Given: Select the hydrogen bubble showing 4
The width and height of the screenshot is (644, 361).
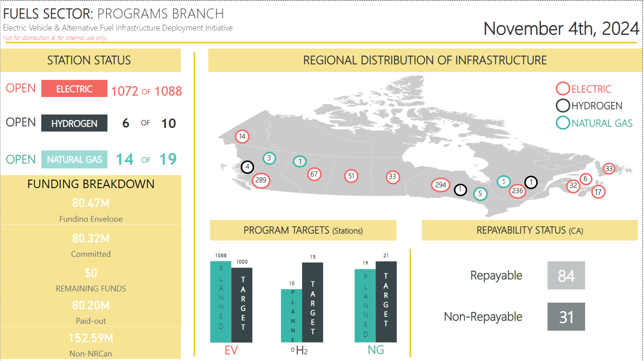Looking at the screenshot, I should (x=247, y=167).
